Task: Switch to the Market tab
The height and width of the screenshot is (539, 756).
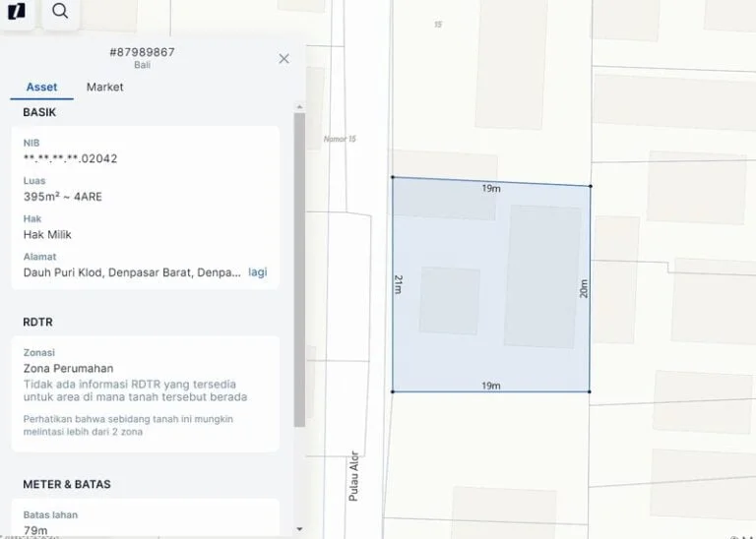Action: (x=104, y=88)
